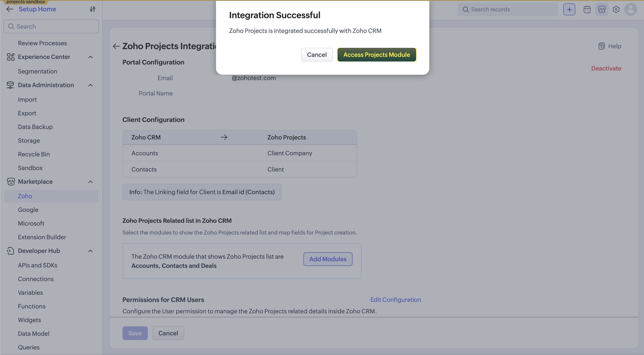Click the plus create-record icon
The image size is (644, 355).
tap(569, 10)
